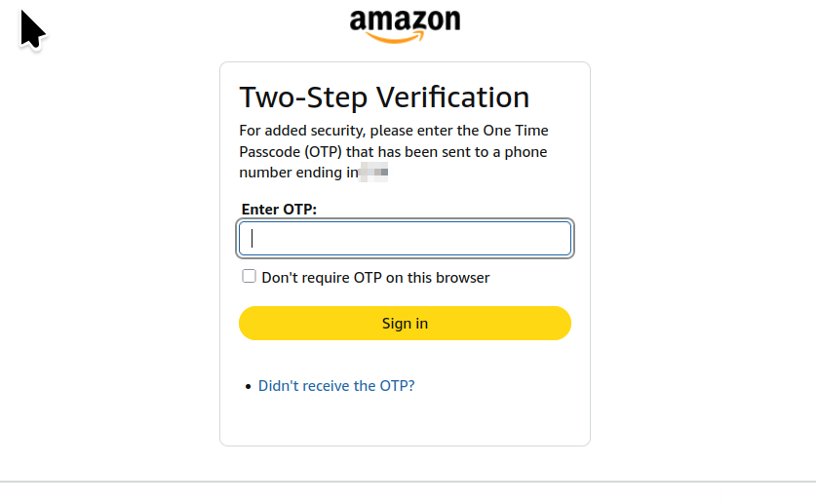Click empty card area below the OTP link

pos(405,421)
